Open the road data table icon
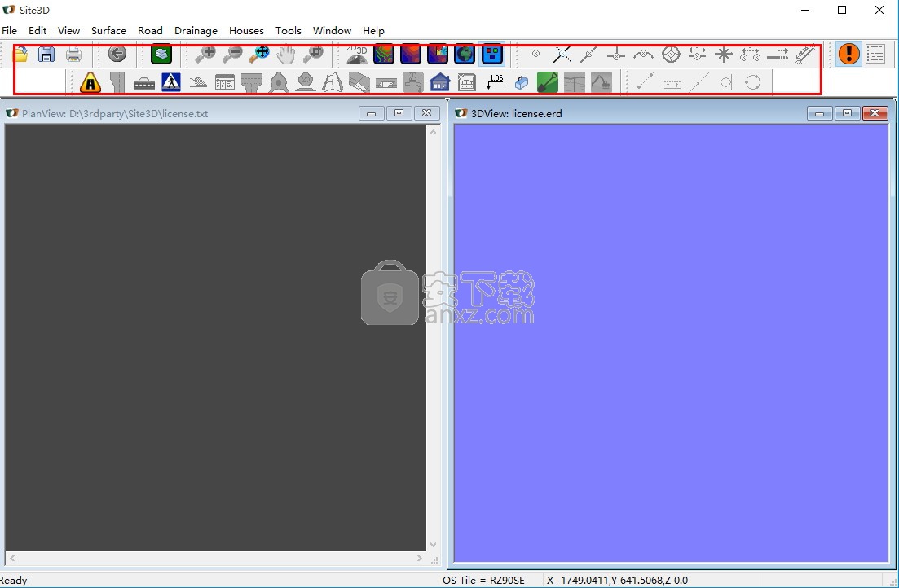 (x=225, y=82)
